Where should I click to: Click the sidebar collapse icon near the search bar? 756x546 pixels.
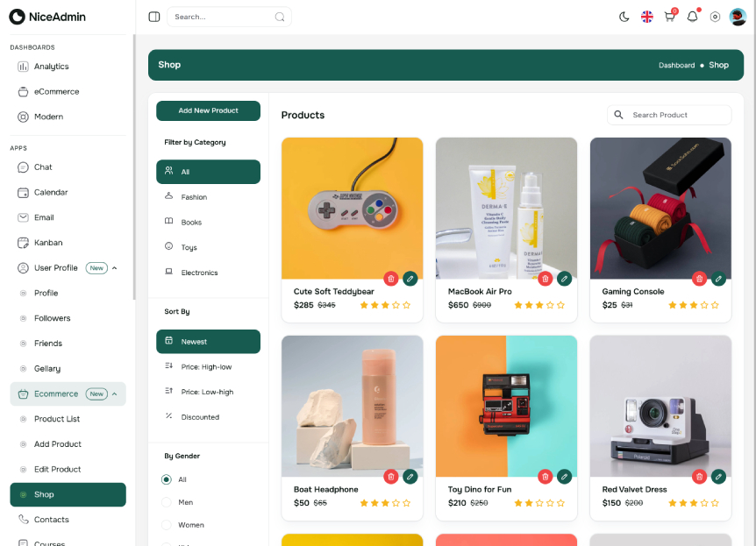click(154, 16)
